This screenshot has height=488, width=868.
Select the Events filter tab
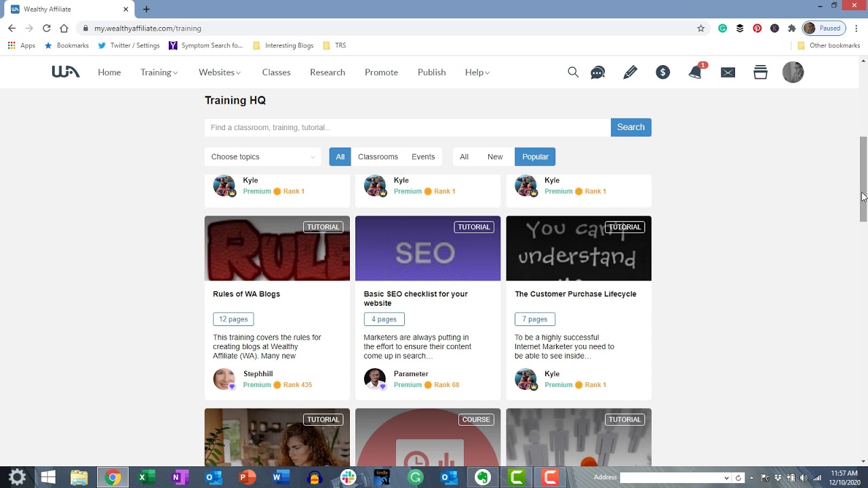pos(423,157)
